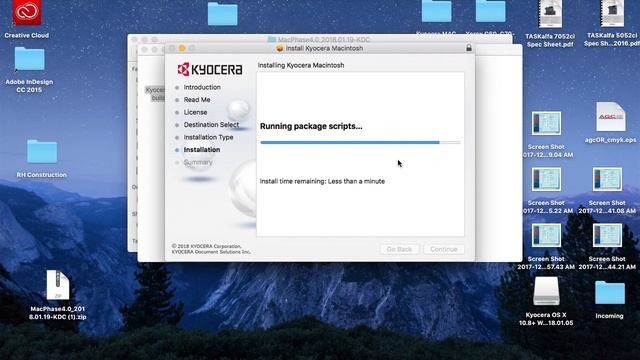The height and width of the screenshot is (360, 640).
Task: Click the dimmed Continue button
Action: coord(444,249)
